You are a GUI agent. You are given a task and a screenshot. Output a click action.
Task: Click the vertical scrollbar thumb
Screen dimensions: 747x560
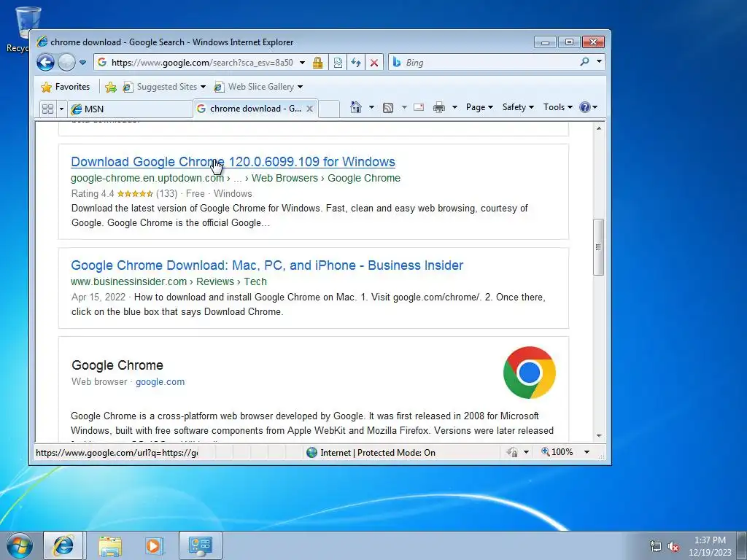coord(599,246)
